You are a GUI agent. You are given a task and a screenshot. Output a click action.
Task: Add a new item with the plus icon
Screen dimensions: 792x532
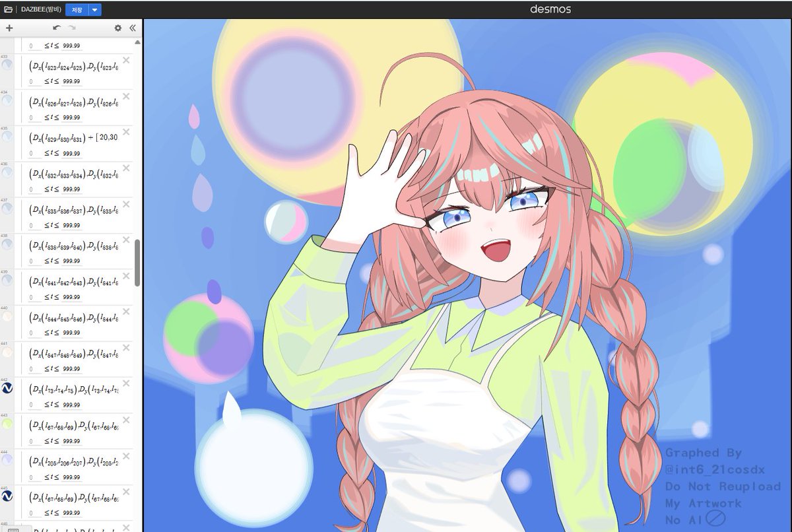[9, 28]
